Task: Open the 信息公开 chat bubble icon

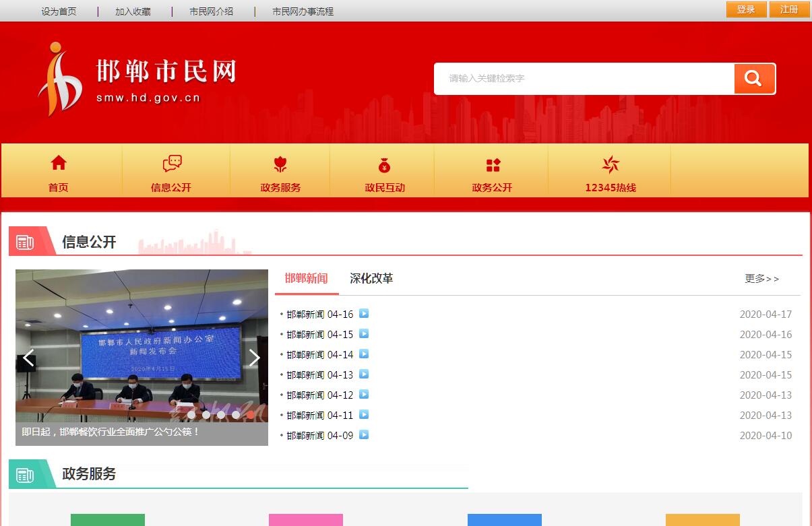Action: (172, 164)
